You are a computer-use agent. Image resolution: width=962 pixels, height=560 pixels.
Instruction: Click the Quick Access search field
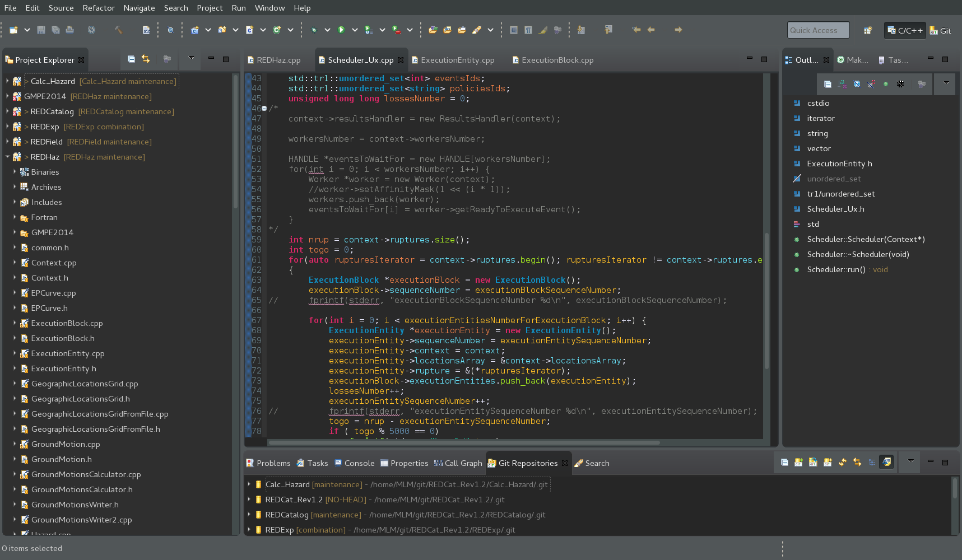[817, 30]
